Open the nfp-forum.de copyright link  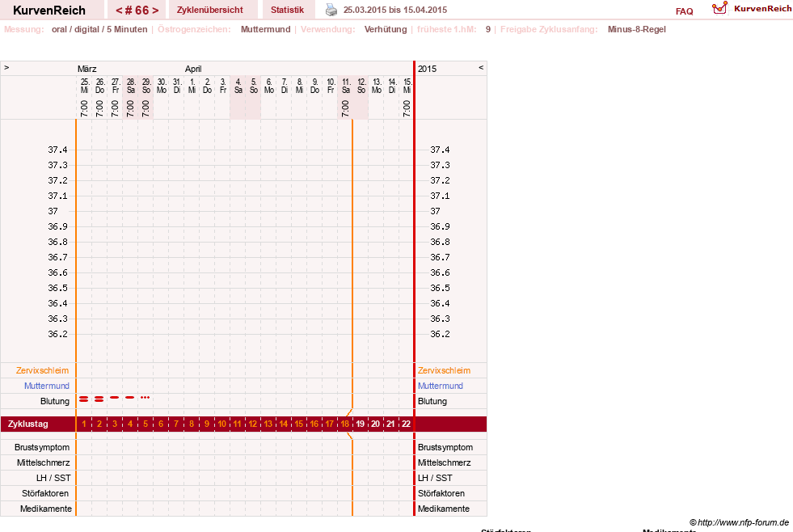tap(739, 522)
